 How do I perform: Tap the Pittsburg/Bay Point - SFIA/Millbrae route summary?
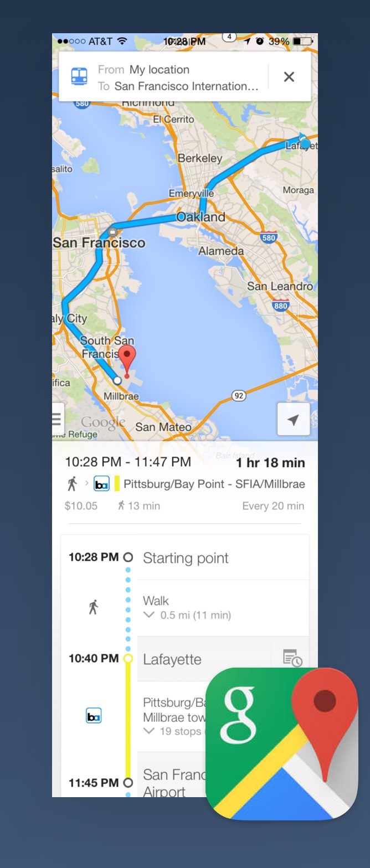[x=214, y=484]
